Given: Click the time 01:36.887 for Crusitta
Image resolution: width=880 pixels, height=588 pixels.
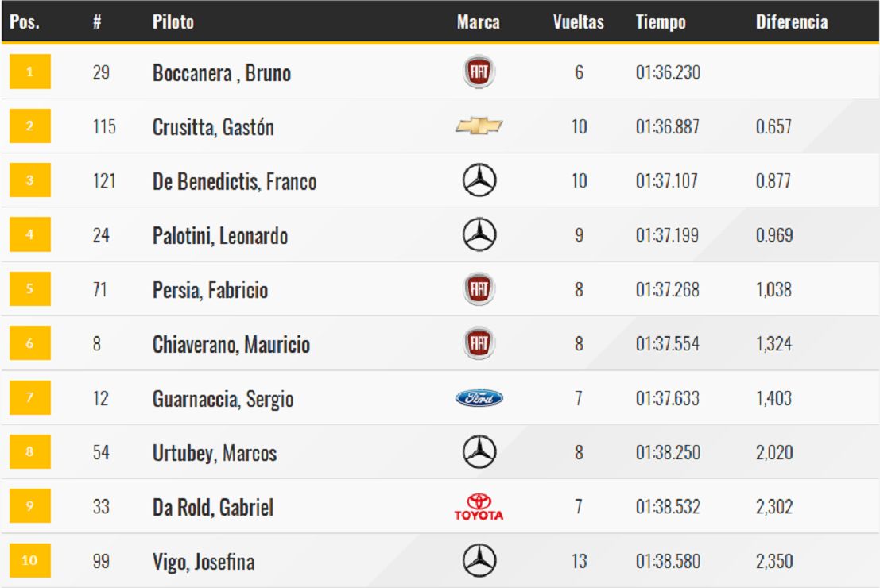Looking at the screenshot, I should click(667, 127).
